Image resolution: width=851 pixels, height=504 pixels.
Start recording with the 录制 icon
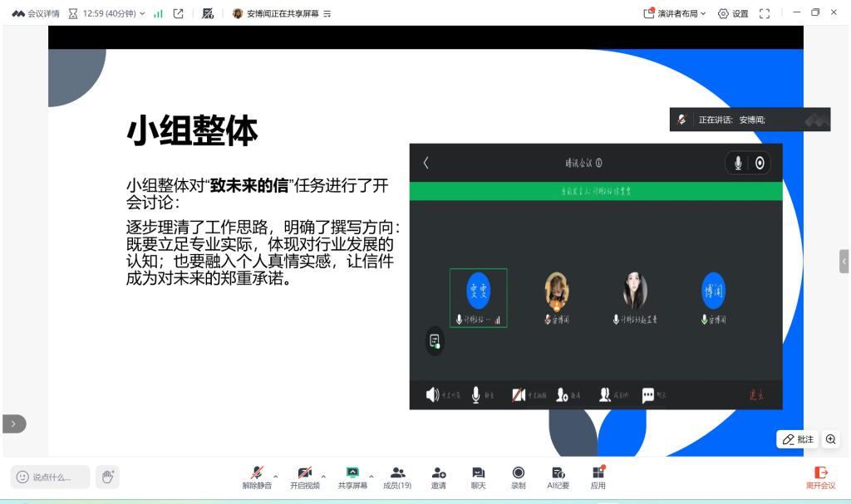click(x=518, y=477)
